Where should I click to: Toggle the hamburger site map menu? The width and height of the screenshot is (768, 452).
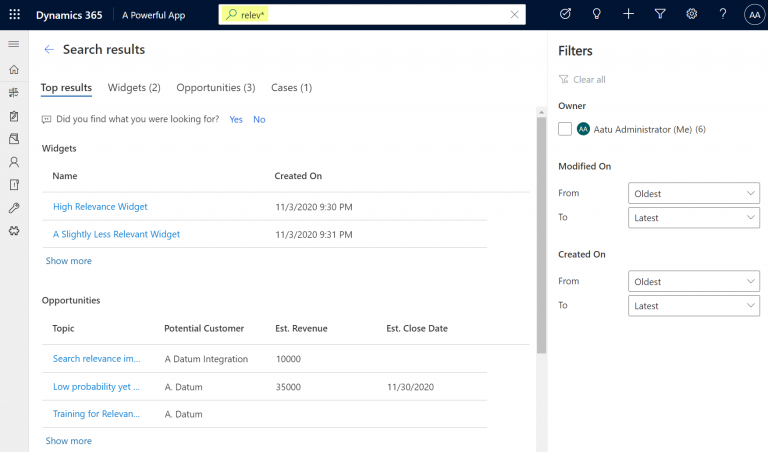point(14,44)
